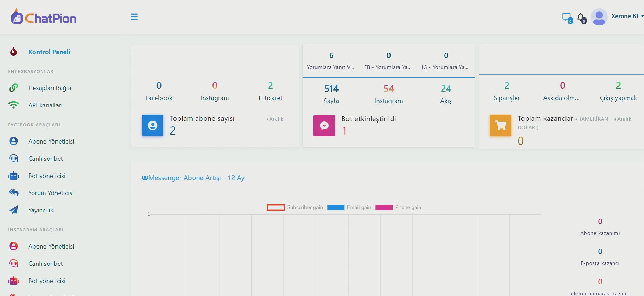The width and height of the screenshot is (644, 296).
Task: Click the user avatar picture
Action: coord(599,17)
